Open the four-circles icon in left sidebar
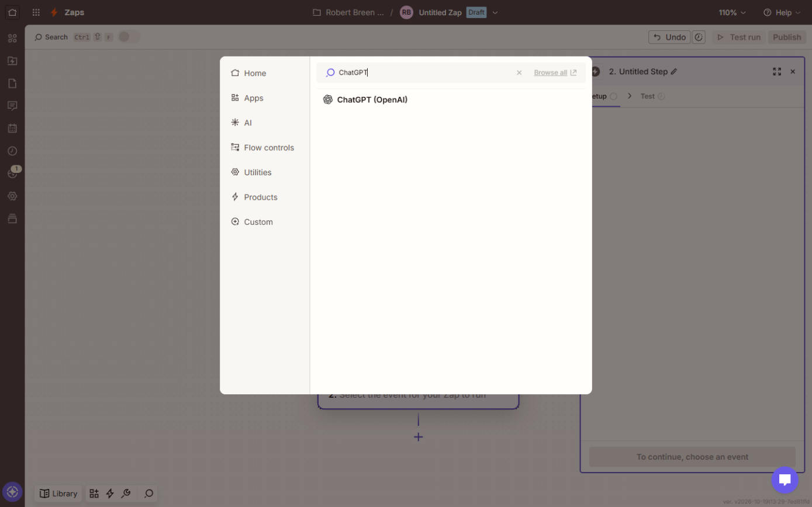The height and width of the screenshot is (507, 812). (x=12, y=39)
